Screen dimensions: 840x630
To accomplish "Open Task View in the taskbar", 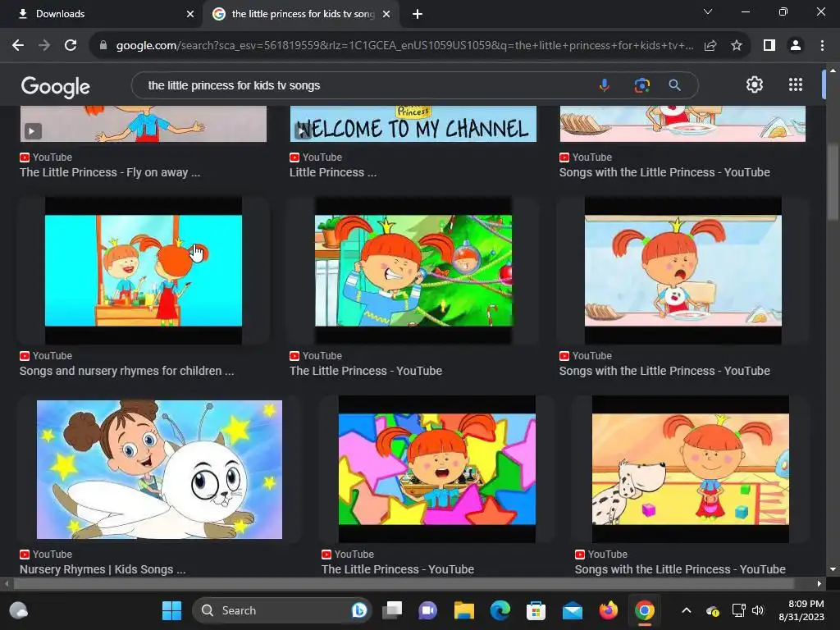I will [392, 610].
